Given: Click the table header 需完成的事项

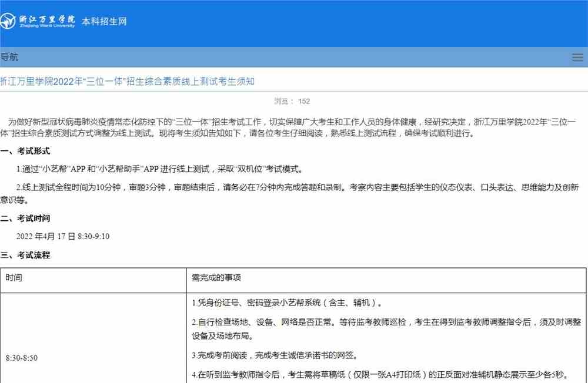Looking at the screenshot, I should [216, 278].
